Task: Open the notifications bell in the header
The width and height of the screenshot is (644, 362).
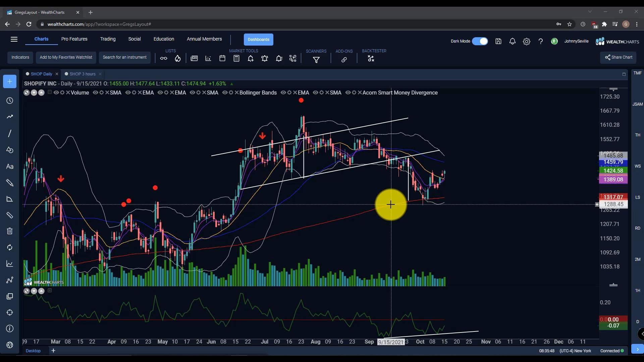Action: point(513,41)
